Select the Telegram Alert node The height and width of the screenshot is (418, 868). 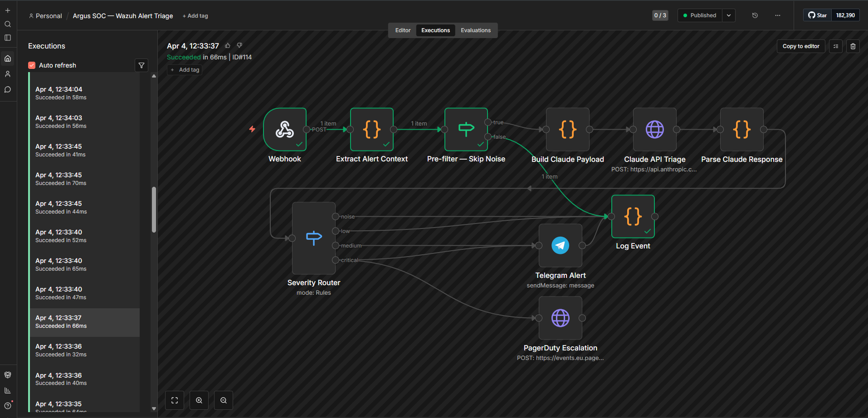pyautogui.click(x=561, y=245)
